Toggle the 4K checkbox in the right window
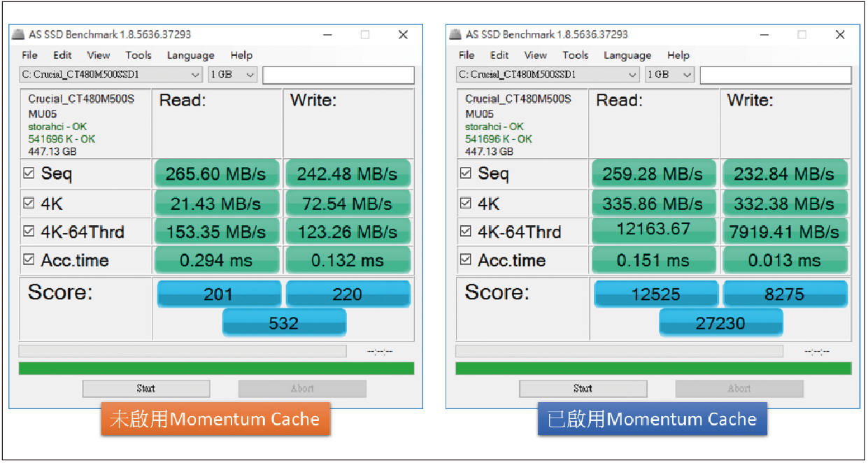This screenshot has width=868, height=463. click(x=465, y=203)
